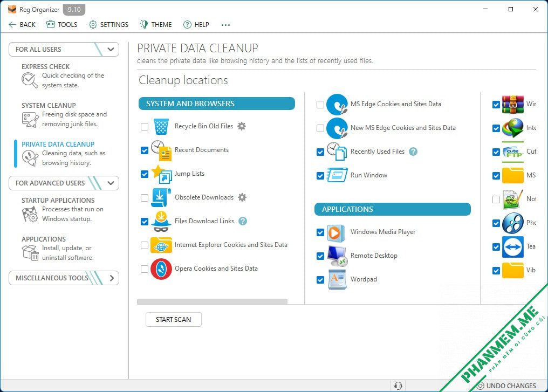548x392 pixels.
Task: Open System Cleanup section
Action: click(x=64, y=115)
